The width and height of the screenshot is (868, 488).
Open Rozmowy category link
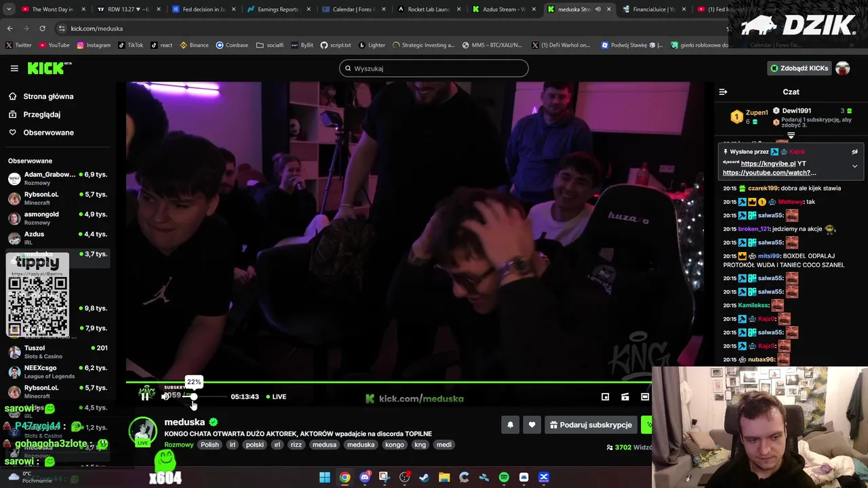pos(179,445)
